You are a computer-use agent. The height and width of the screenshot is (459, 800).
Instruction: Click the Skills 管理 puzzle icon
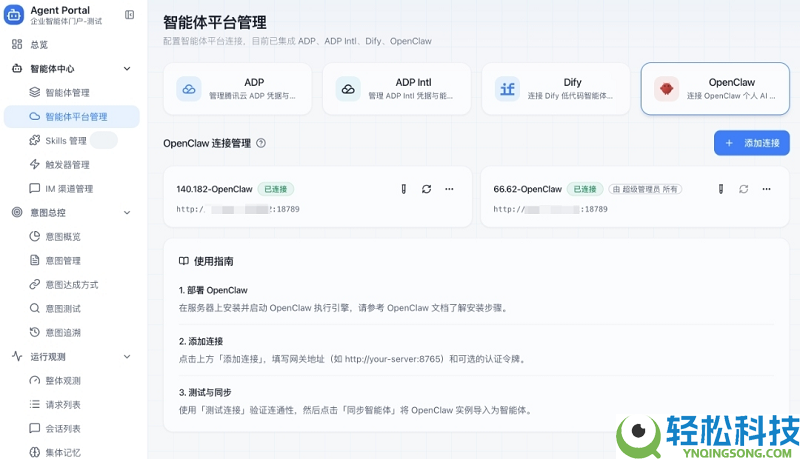click(34, 140)
